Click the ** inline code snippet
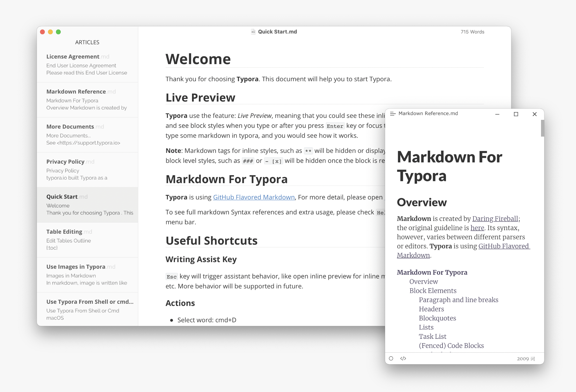This screenshot has width=576, height=392. (308, 151)
